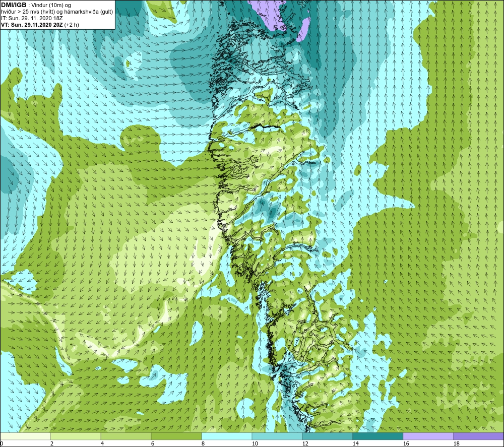Viewport: 504px width, 447px height.
Task: Click the 'hviður > 25 m/s (hvítt)' legend line
Action: pyautogui.click(x=57, y=12)
